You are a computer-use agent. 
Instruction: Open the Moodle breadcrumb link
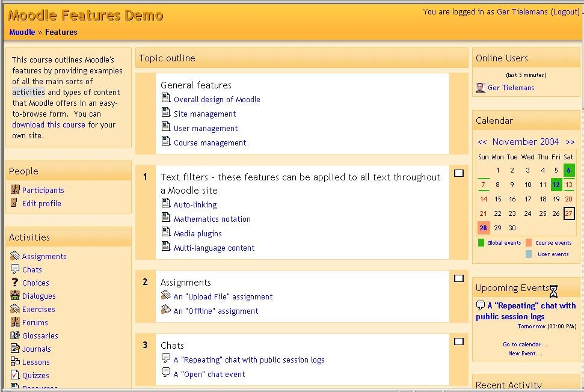[x=22, y=32]
